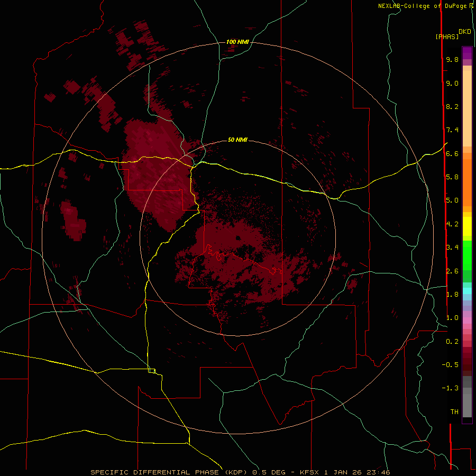Pick the pink segment of the color bar
This screenshot has width=476, height=476.
click(x=467, y=321)
